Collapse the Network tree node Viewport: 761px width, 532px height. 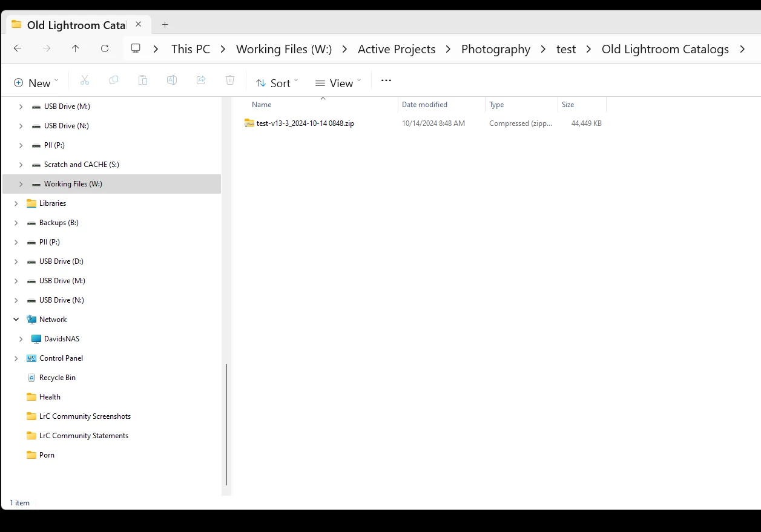[16, 320]
